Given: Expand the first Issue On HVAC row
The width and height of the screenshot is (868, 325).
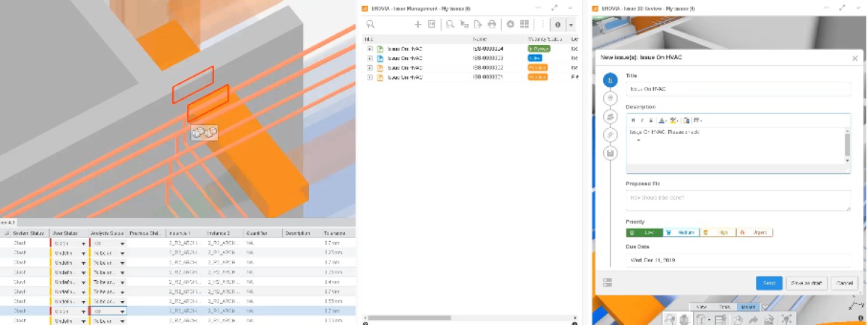Looking at the screenshot, I should tap(370, 48).
